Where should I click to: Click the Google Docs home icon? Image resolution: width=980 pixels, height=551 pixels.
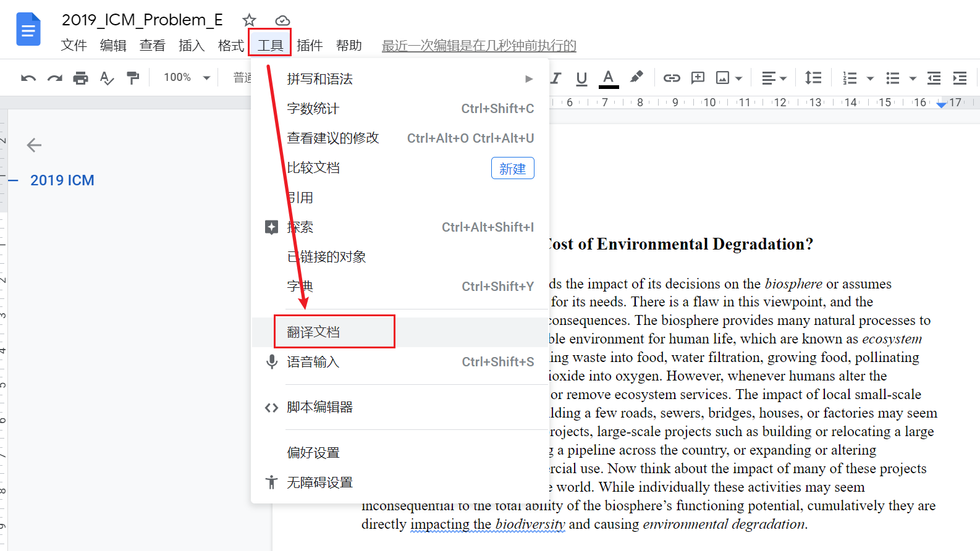[28, 29]
